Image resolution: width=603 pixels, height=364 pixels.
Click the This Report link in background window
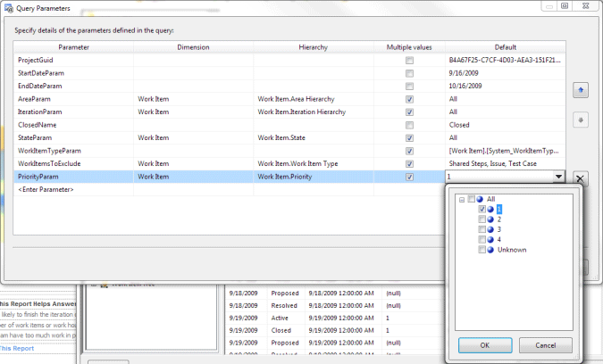pyautogui.click(x=17, y=348)
